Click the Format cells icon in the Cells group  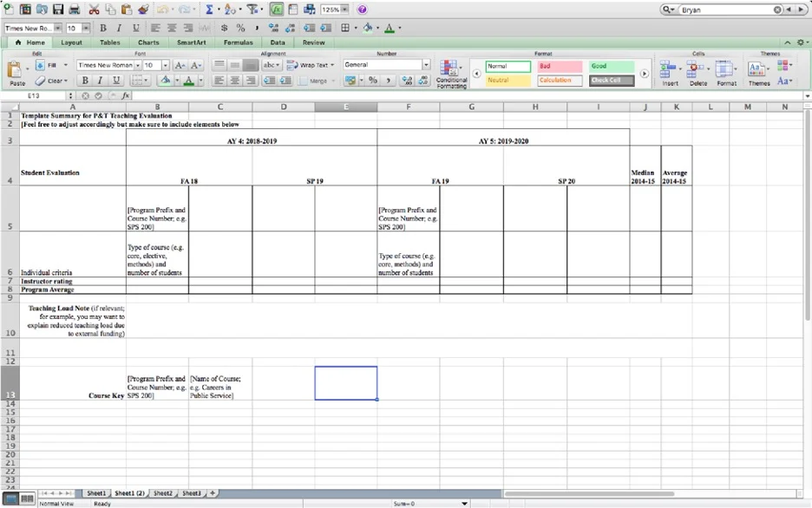tap(726, 73)
